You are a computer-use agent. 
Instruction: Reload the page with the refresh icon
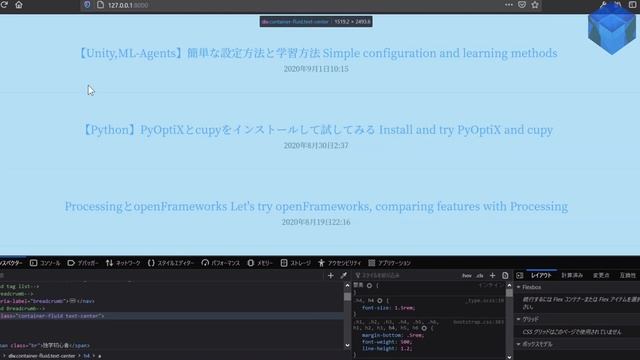(x=4, y=5)
